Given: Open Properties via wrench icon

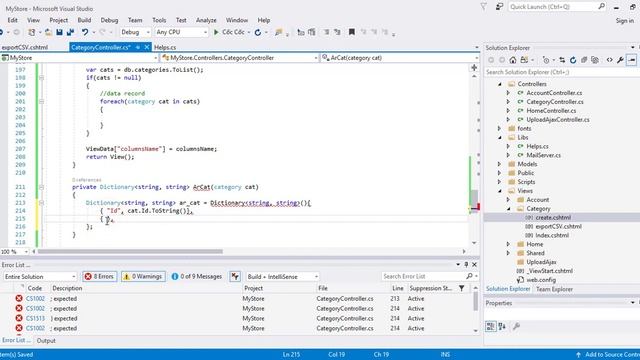Looking at the screenshot, I should (620, 60).
